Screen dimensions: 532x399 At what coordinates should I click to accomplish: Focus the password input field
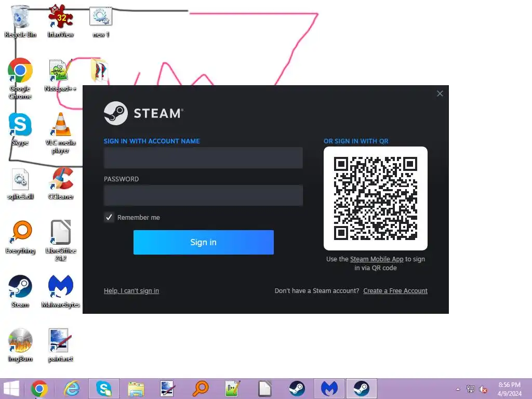click(x=203, y=195)
